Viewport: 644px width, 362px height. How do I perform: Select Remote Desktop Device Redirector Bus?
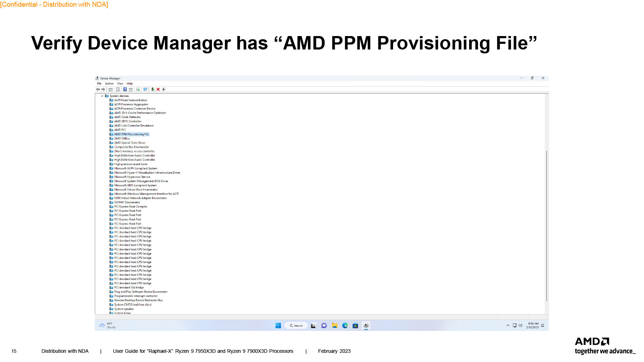[x=138, y=300]
